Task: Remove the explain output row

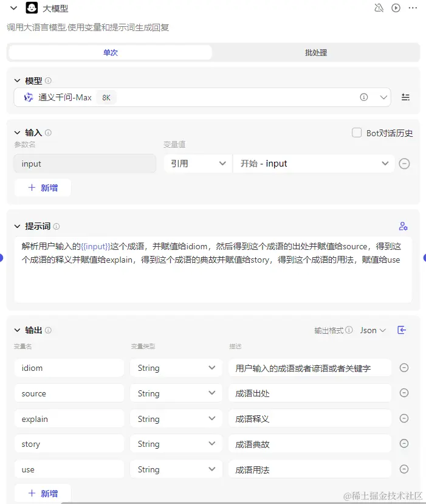Action: pyautogui.click(x=404, y=418)
